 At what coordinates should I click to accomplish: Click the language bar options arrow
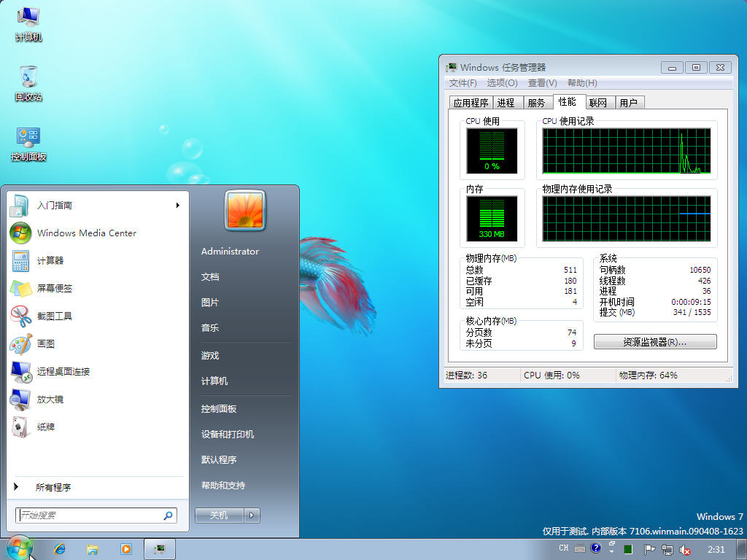click(x=612, y=551)
